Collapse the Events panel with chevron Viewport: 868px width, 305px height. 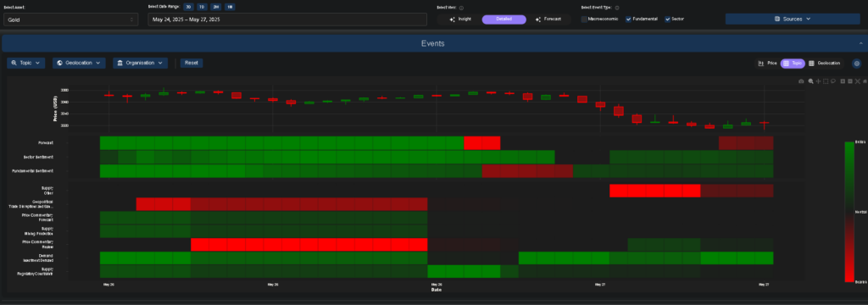pyautogui.click(x=861, y=43)
